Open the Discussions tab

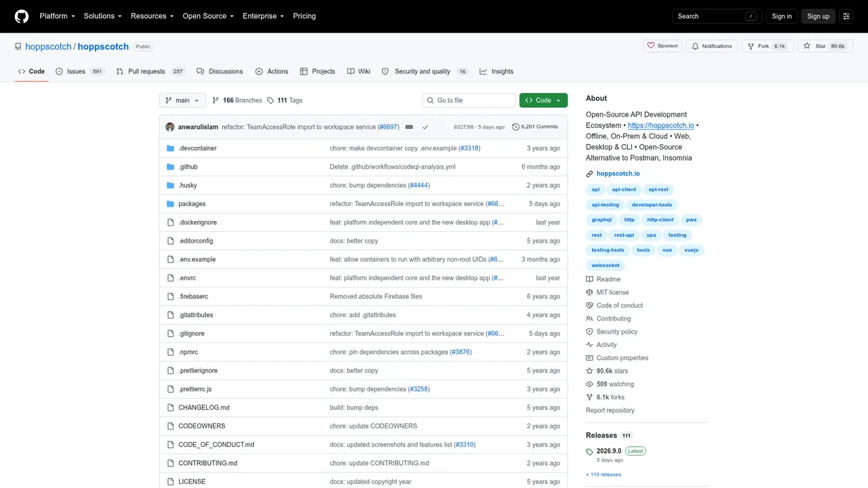click(x=220, y=71)
